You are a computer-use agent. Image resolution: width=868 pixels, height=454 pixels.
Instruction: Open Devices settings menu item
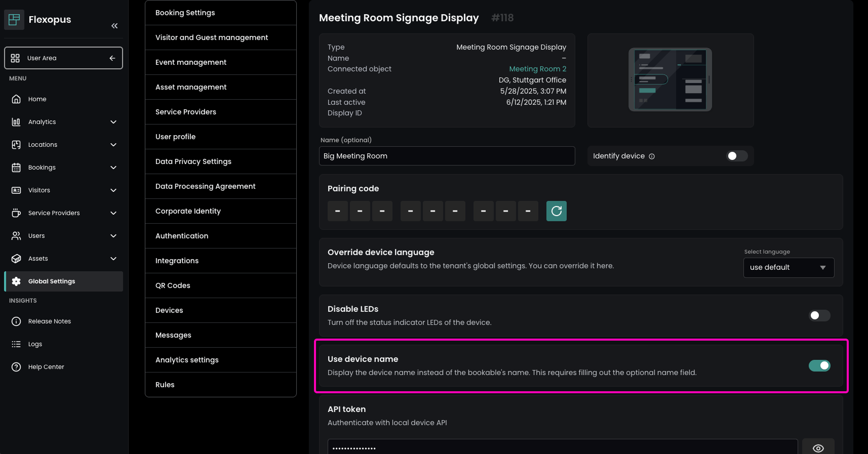[x=169, y=310]
